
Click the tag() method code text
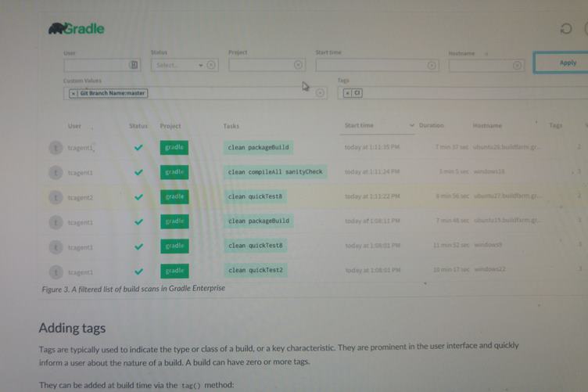coord(191,385)
